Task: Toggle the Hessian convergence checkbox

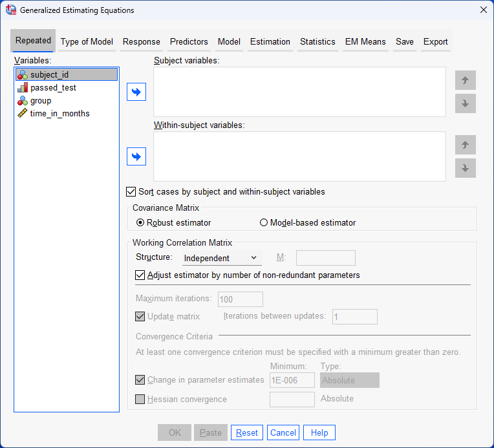Action: 140,399
